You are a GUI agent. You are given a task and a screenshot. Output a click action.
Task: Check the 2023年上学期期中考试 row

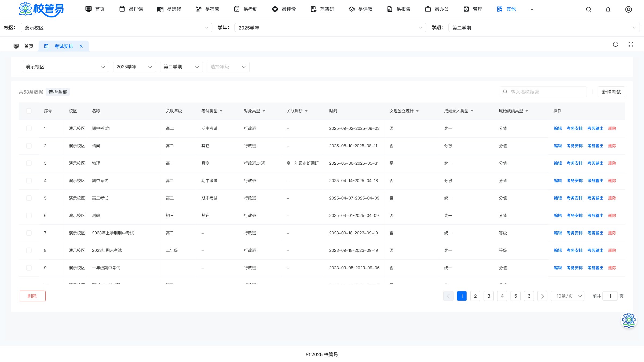[x=29, y=233]
